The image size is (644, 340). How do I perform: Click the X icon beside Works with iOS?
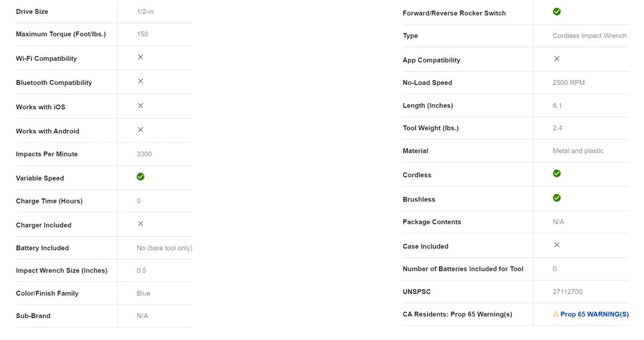pyautogui.click(x=140, y=106)
